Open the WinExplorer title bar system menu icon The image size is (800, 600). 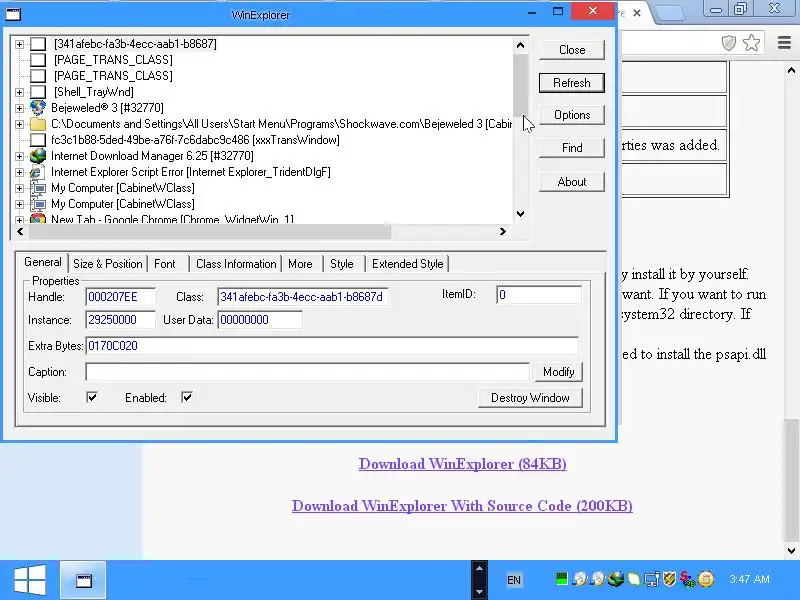(13, 14)
